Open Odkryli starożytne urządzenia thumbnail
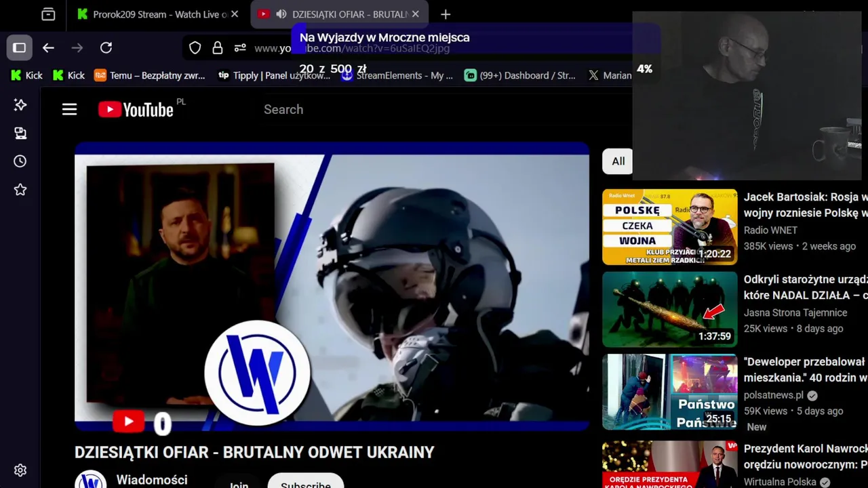 tap(669, 309)
